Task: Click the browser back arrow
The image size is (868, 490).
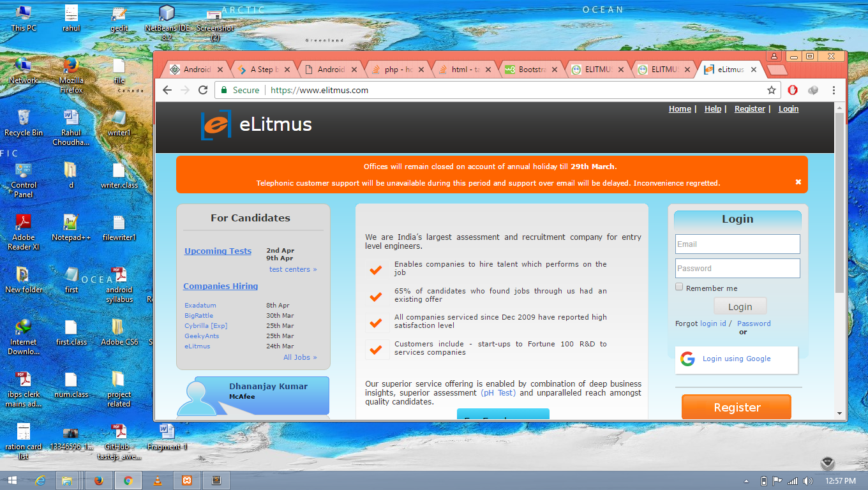Action: pyautogui.click(x=167, y=90)
